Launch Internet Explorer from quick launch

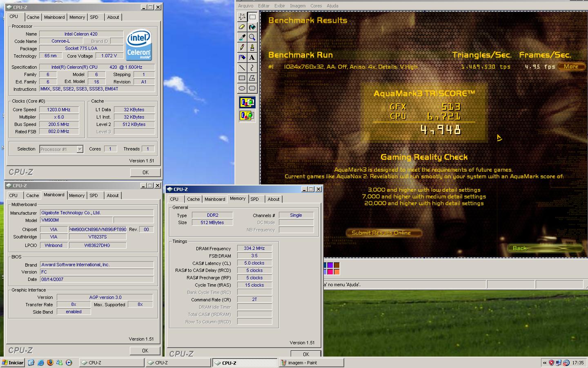[41, 363]
